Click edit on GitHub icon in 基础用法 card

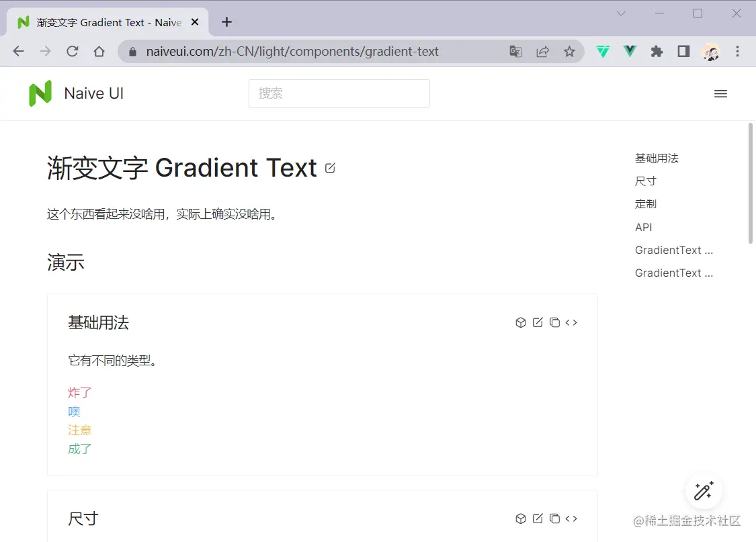coord(538,322)
